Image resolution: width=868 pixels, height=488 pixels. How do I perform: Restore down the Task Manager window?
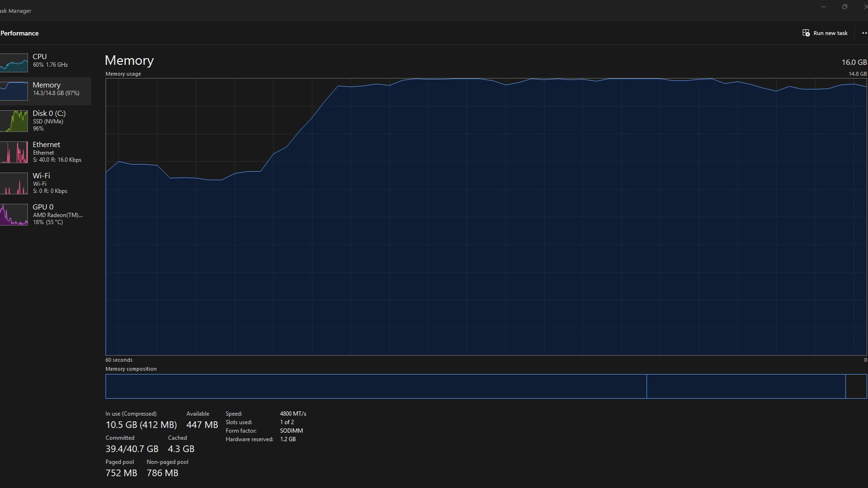click(845, 7)
